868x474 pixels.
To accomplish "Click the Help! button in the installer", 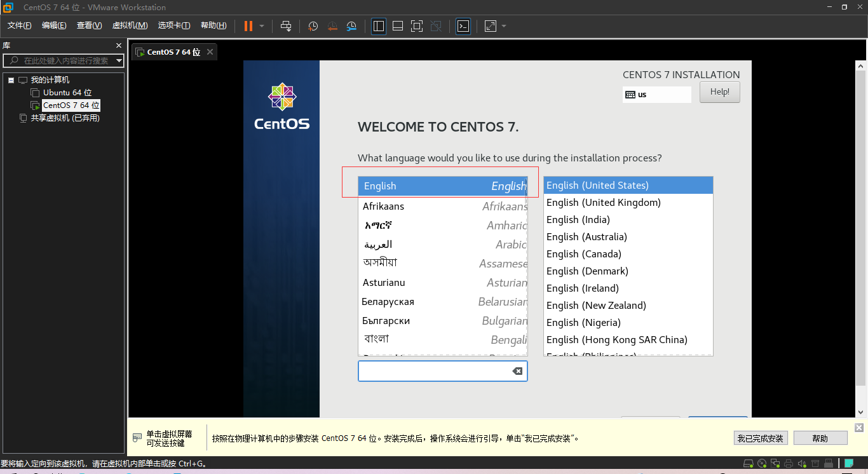I will (x=720, y=92).
